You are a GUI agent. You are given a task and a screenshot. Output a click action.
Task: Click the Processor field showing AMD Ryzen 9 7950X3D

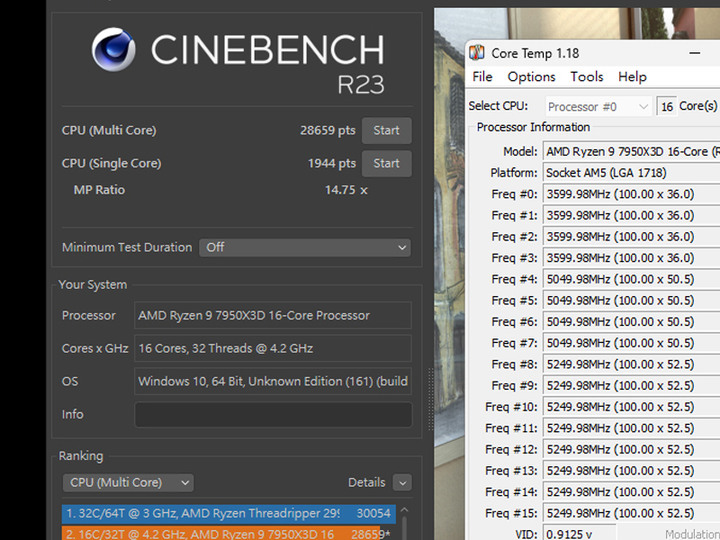(273, 315)
